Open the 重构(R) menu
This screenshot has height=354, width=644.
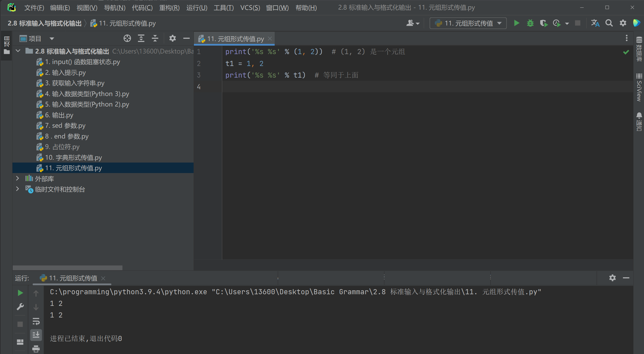tap(169, 8)
